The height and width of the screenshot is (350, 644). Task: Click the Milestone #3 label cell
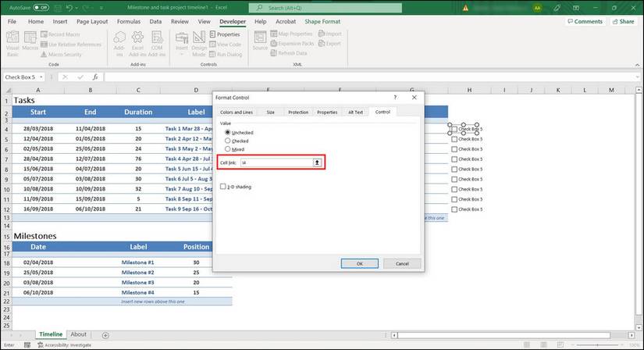pos(137,283)
